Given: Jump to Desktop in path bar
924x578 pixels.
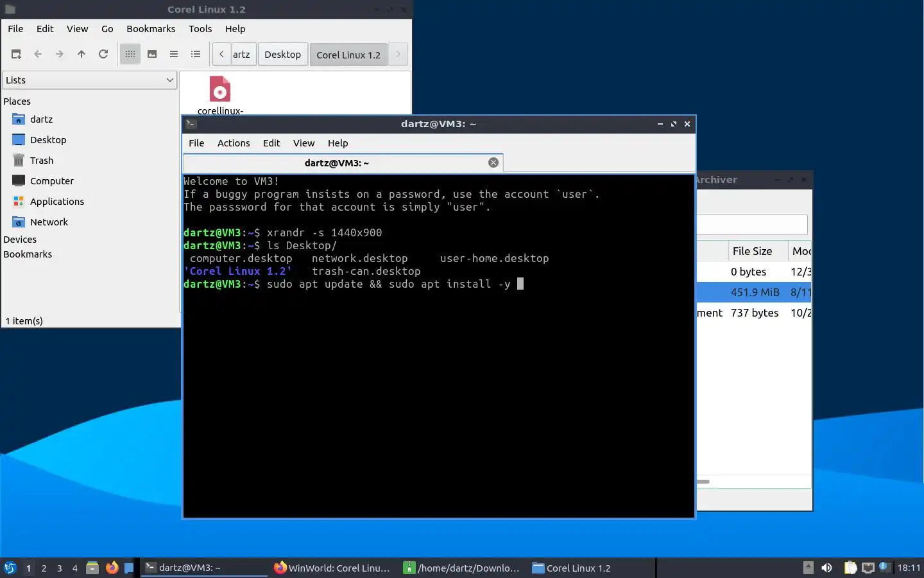Looking at the screenshot, I should pos(282,55).
